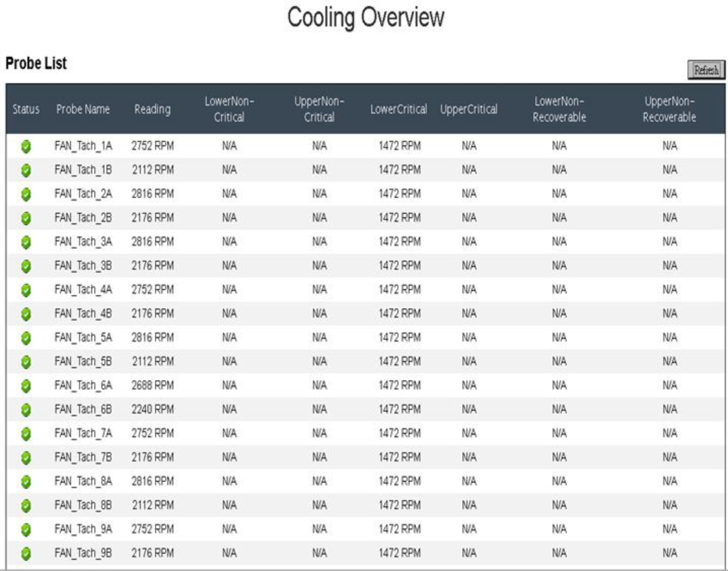Click the green status icon for FAN_Tach_5B
Viewport: 728px width, 571px height.
(26, 362)
